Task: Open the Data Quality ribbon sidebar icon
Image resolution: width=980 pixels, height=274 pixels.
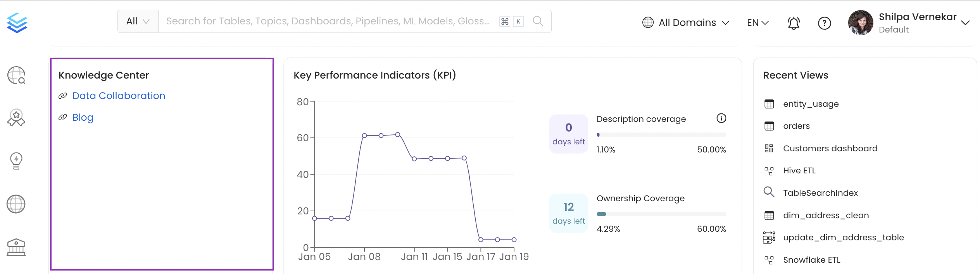Action: click(x=16, y=118)
